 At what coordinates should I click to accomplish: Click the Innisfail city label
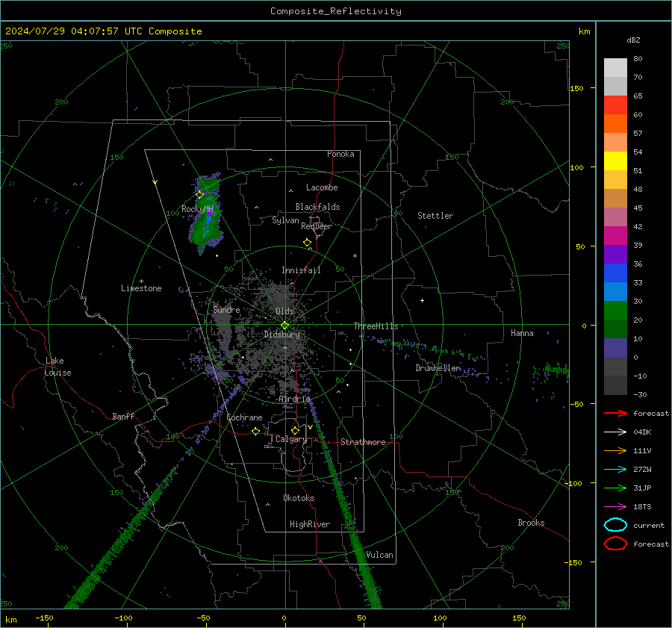pyautogui.click(x=301, y=270)
